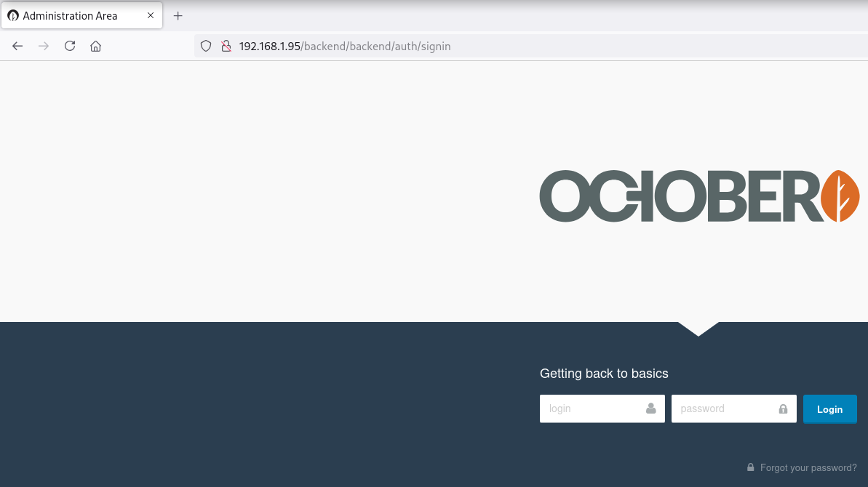The image size is (868, 487).
Task: Go to the browser home page
Action: pyautogui.click(x=95, y=46)
